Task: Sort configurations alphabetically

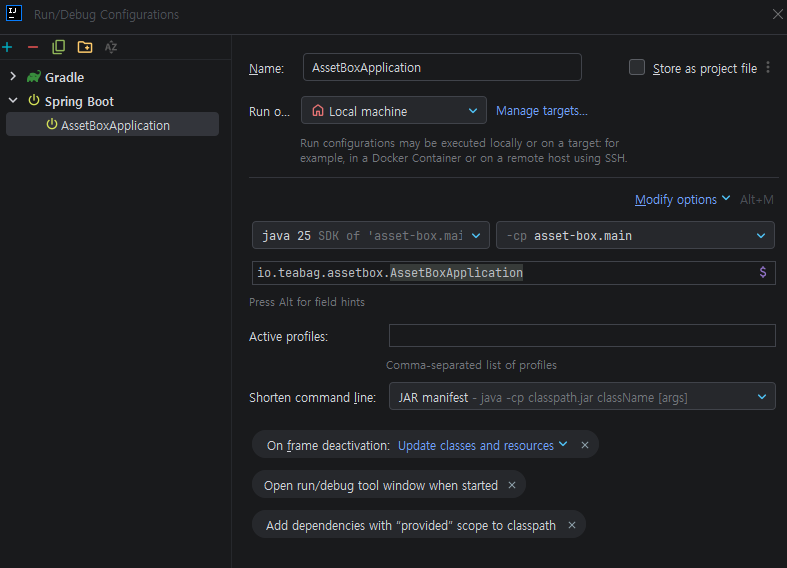Action: click(111, 47)
